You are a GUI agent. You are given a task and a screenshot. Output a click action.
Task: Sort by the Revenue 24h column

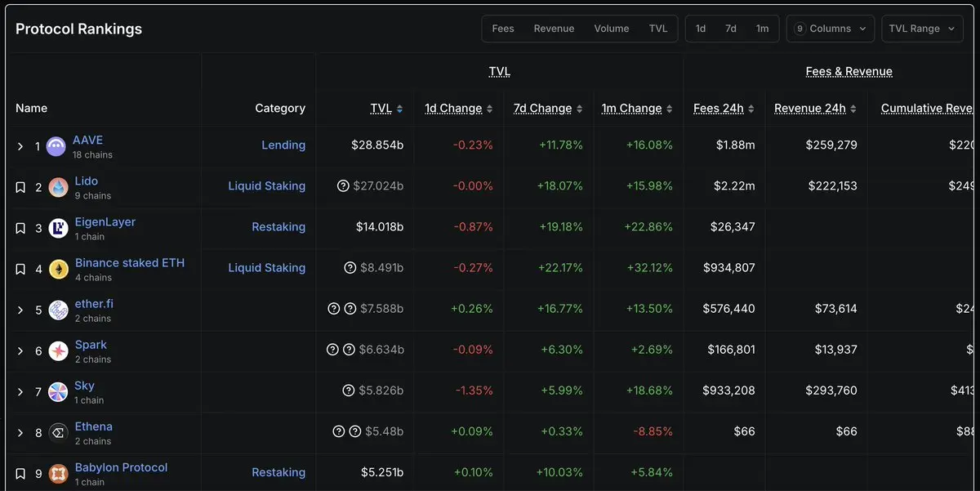[x=815, y=109]
